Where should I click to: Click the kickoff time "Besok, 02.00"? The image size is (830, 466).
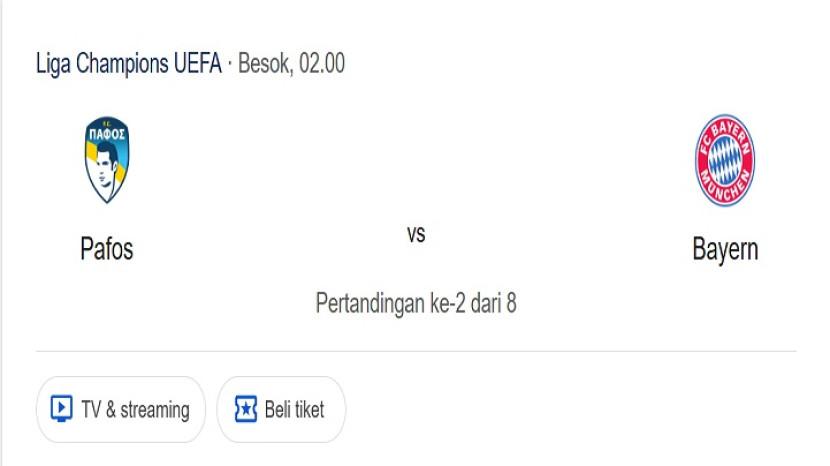click(x=292, y=63)
